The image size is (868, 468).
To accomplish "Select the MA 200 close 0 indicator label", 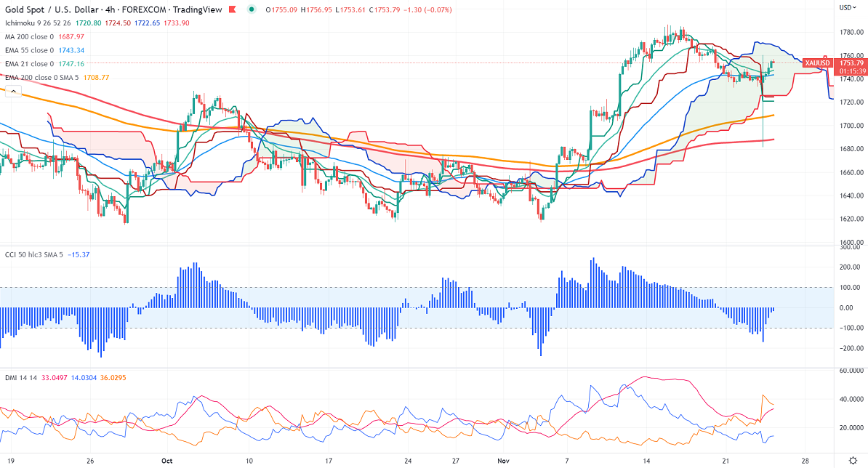I will 29,36.
